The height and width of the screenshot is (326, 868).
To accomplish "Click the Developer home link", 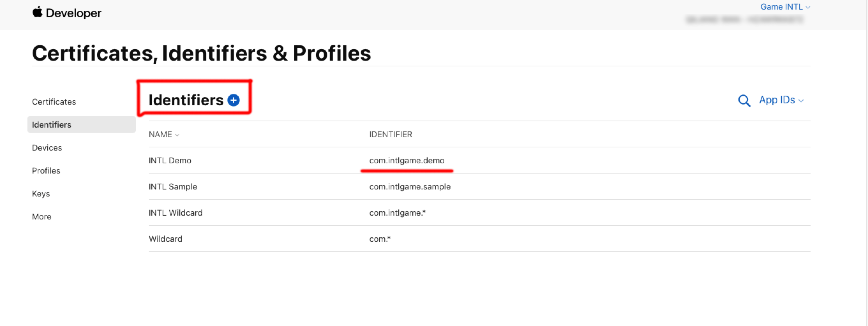I will tap(67, 13).
